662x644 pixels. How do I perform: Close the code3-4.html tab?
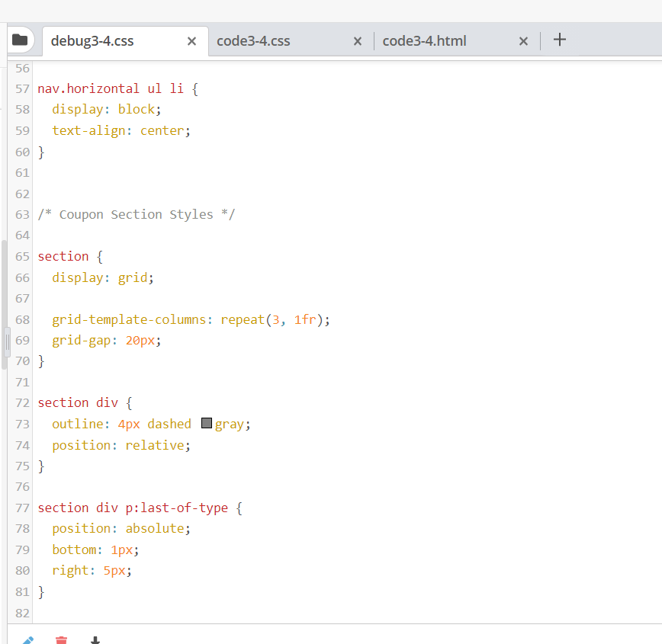click(523, 41)
